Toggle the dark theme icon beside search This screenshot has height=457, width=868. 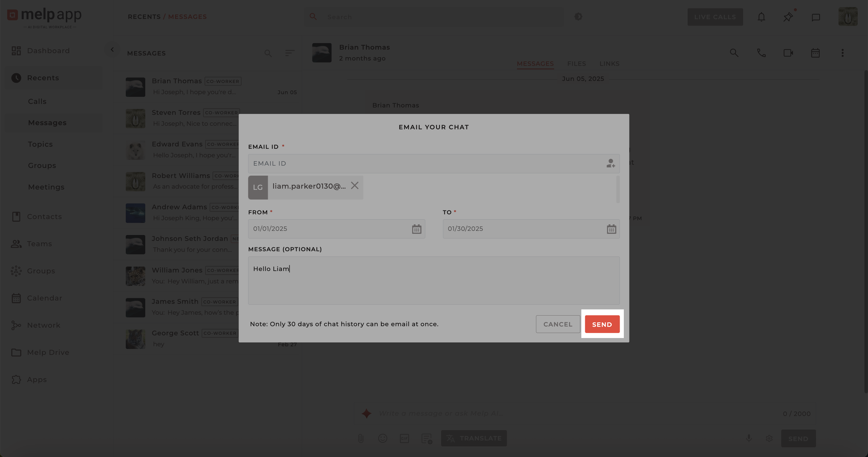(x=578, y=17)
